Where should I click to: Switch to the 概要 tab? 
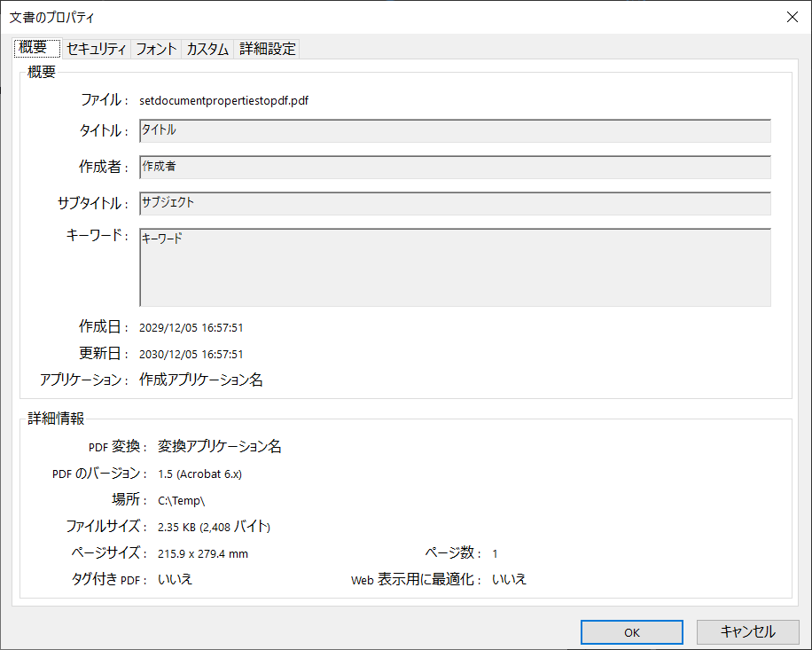[x=37, y=48]
